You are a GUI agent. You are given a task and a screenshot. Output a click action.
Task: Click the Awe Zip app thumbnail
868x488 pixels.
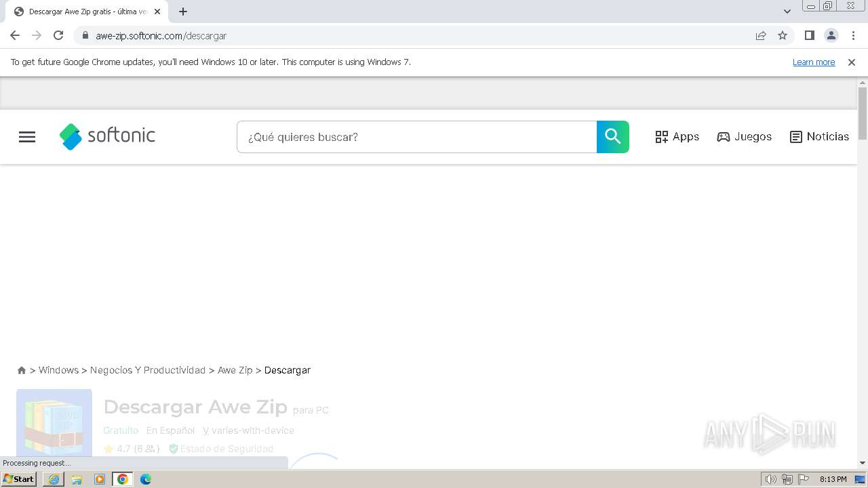54,423
